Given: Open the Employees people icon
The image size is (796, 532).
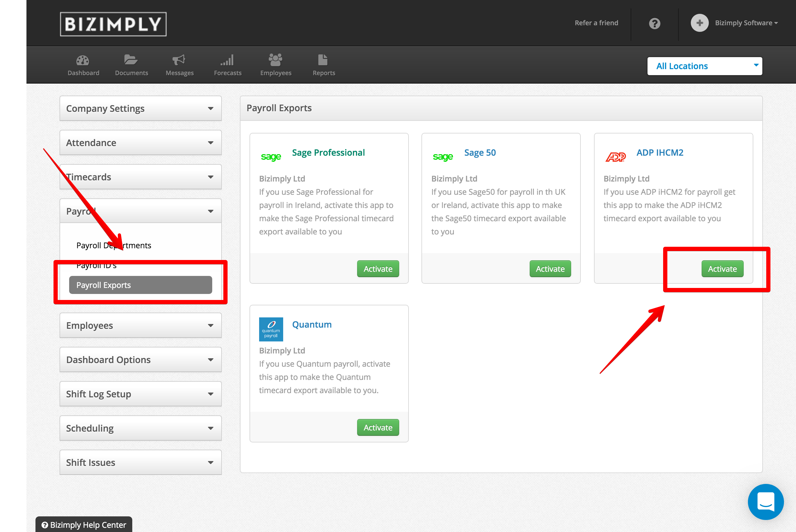Looking at the screenshot, I should (x=275, y=60).
